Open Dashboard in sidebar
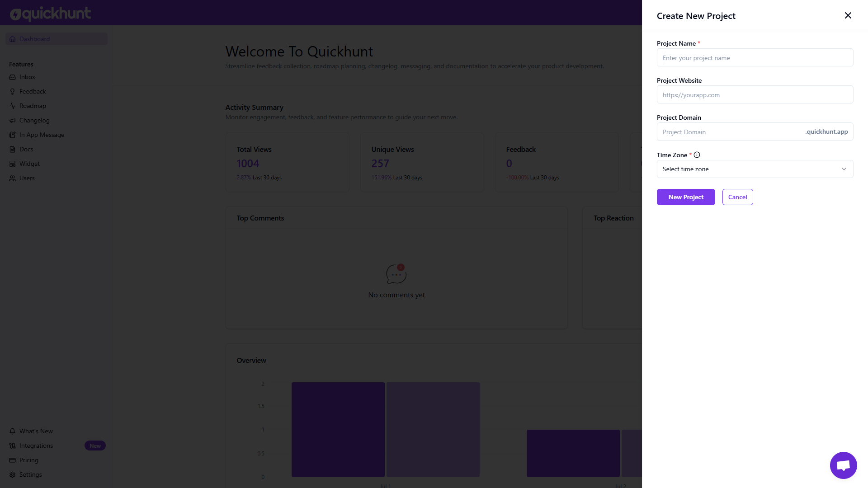This screenshot has height=488, width=868. click(57, 39)
